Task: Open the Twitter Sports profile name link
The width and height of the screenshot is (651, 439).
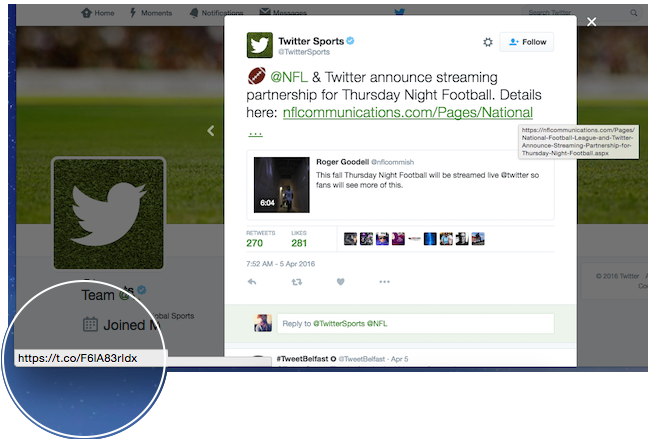Action: 311,41
